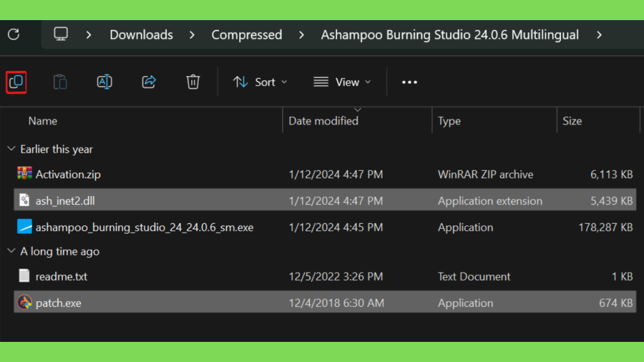Click the 'Text Document' type cell
The height and width of the screenshot is (362, 644).
coord(474,277)
